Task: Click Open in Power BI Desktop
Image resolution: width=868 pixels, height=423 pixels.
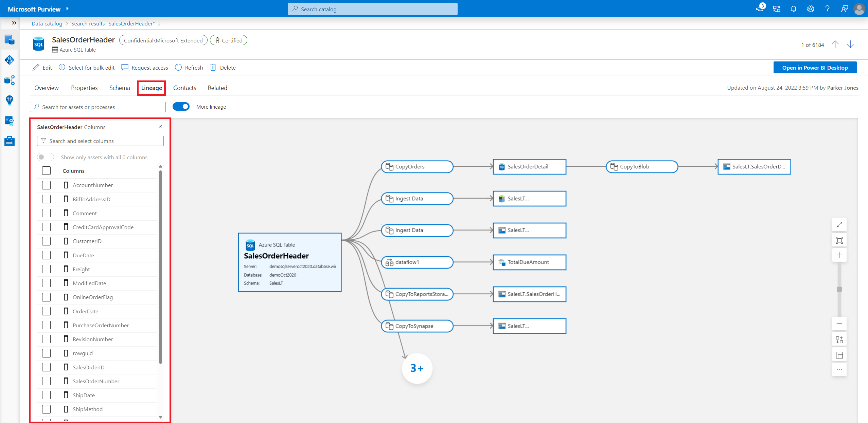Action: point(815,68)
